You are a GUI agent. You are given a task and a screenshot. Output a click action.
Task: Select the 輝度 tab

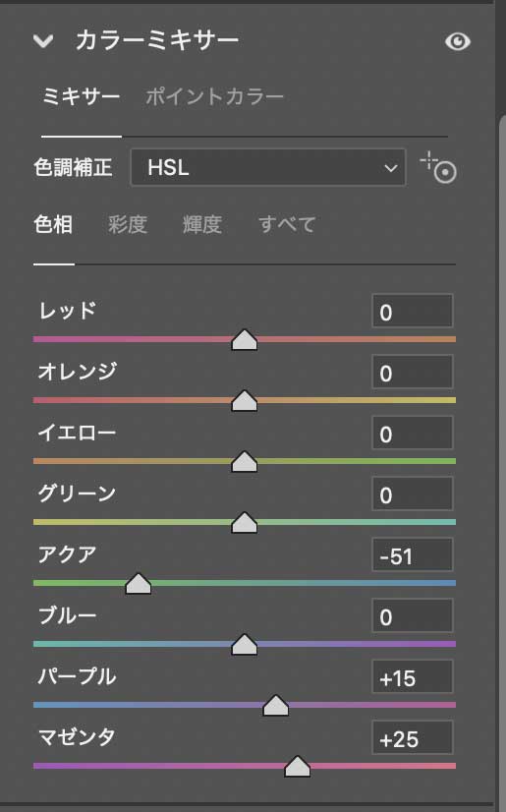(x=202, y=224)
